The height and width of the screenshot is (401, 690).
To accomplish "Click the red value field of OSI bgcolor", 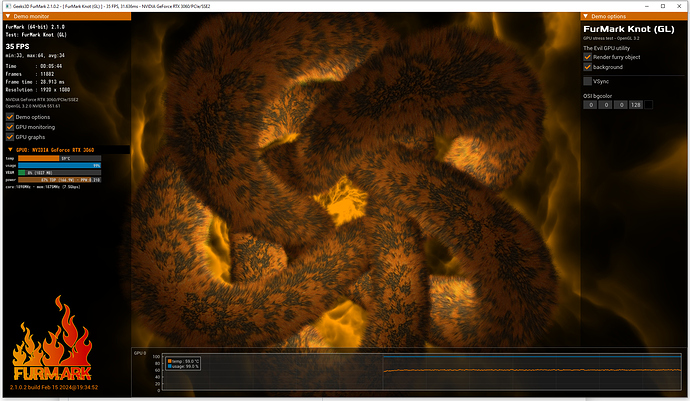I will (x=591, y=105).
